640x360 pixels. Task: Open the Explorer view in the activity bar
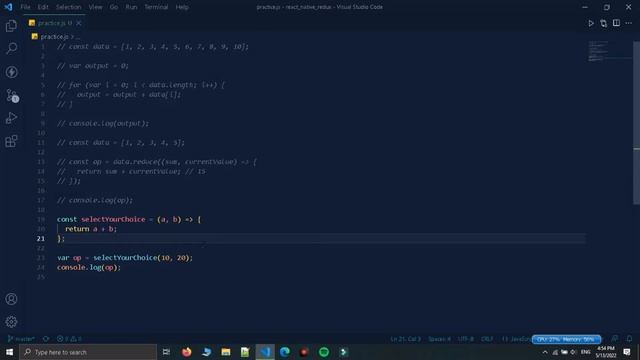[x=11, y=26]
